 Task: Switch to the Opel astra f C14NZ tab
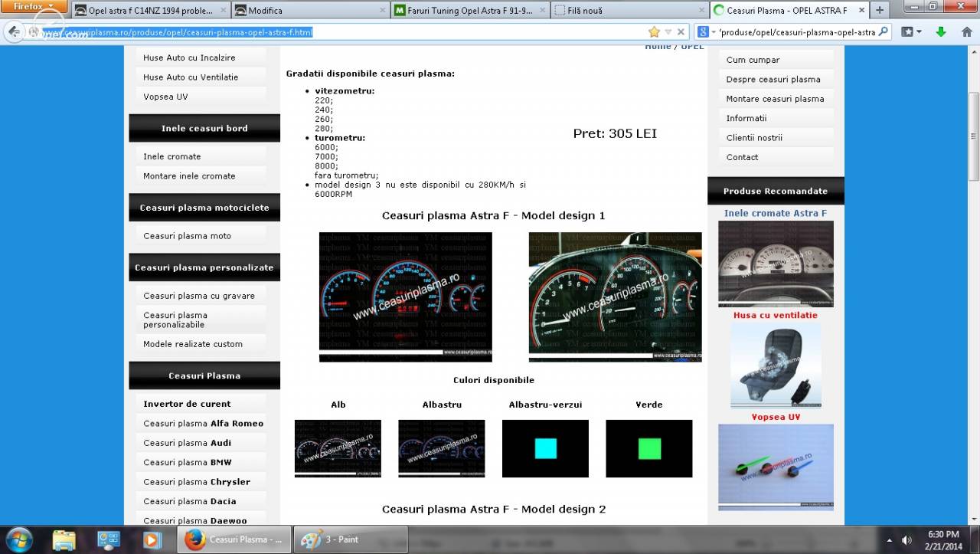tap(151, 11)
